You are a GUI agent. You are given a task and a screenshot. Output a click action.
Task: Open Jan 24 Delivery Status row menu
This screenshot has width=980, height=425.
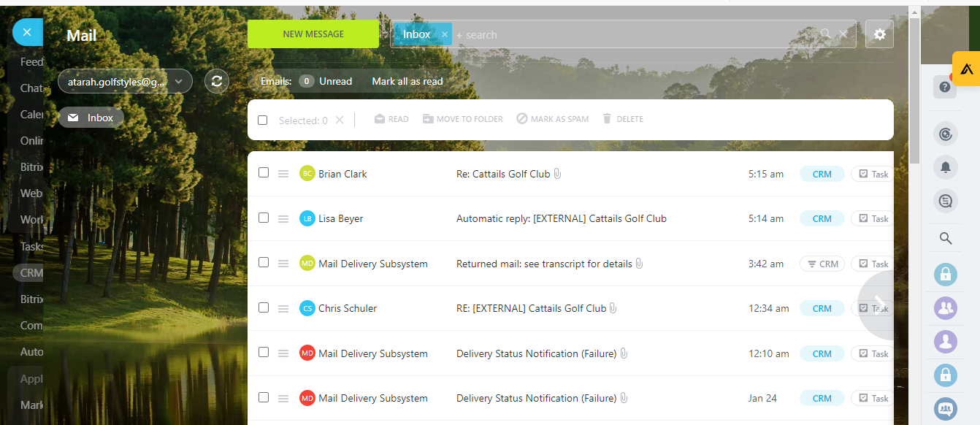(x=283, y=398)
